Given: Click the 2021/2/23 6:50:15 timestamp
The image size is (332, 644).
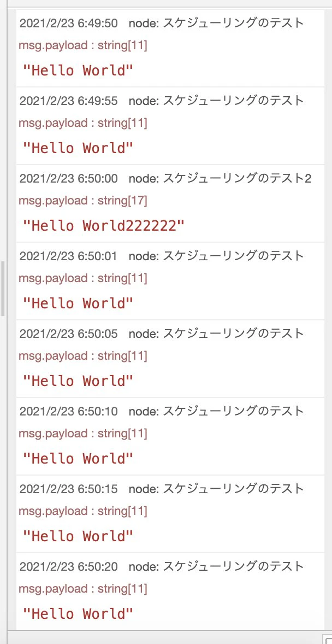Looking at the screenshot, I should 69,489.
